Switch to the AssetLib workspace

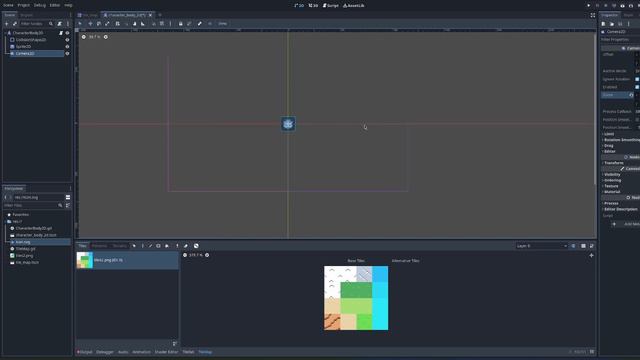tap(354, 6)
